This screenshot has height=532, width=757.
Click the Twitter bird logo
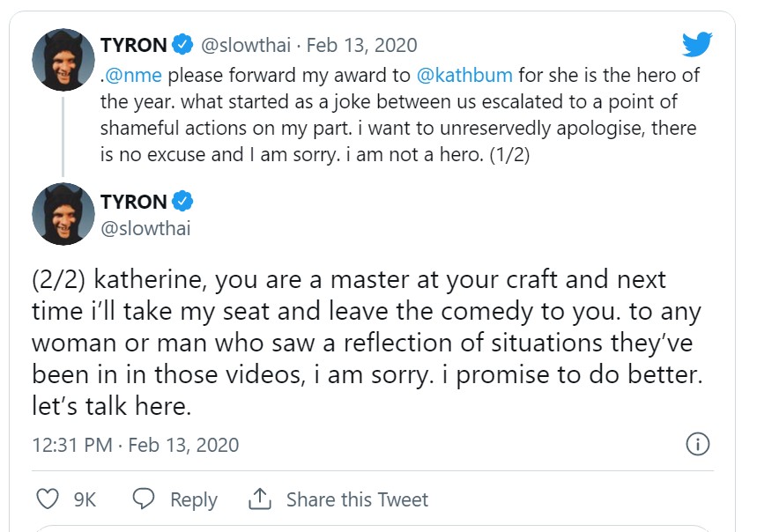[697, 44]
